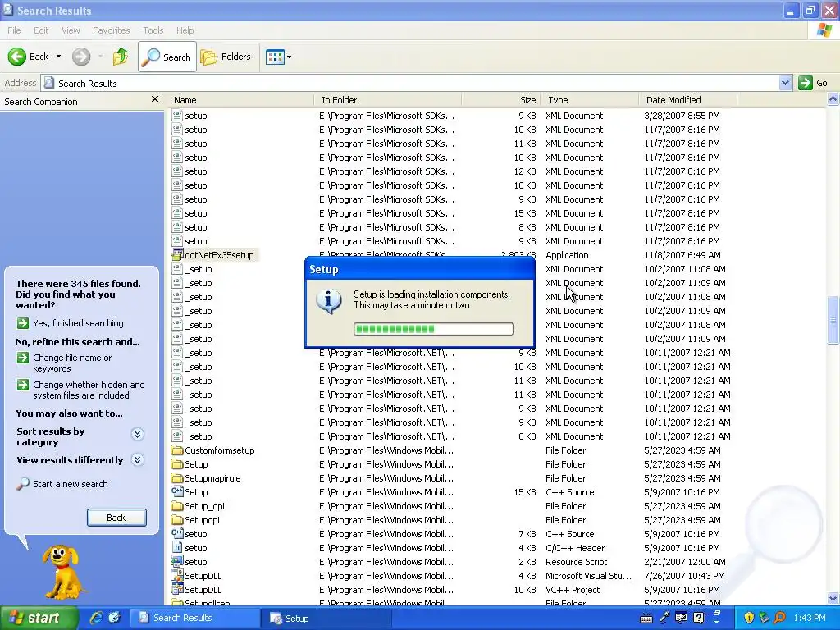
Task: Click the green Back arrow icon
Action: 17,57
